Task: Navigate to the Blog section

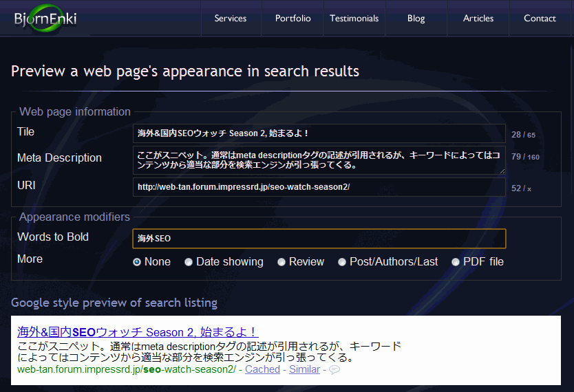Action: (x=416, y=19)
